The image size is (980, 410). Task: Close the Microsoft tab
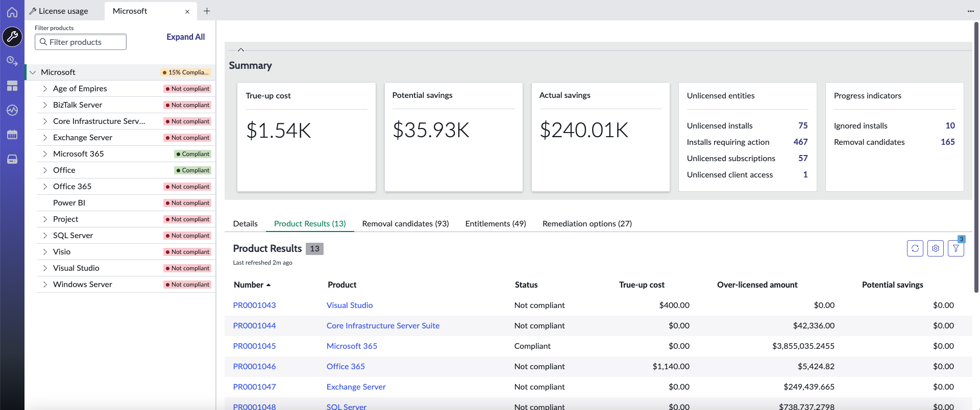coord(187,11)
